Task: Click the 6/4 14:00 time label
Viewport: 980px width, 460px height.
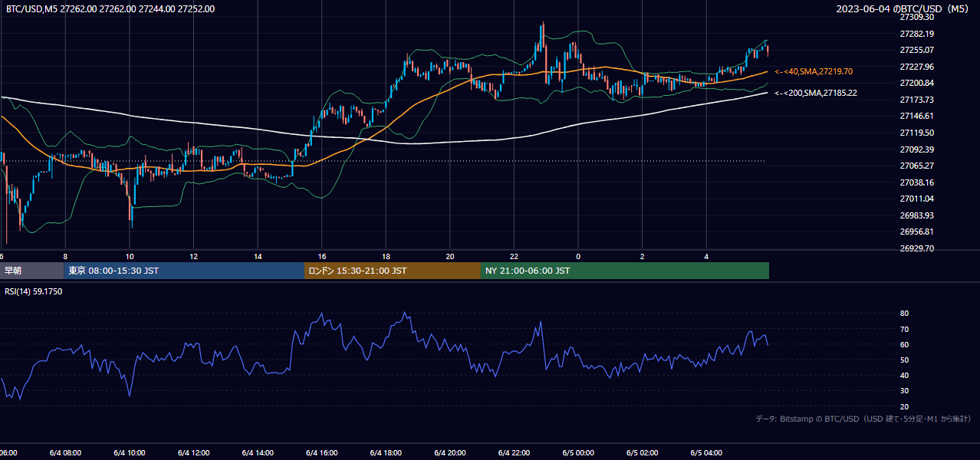Action: tap(258, 453)
